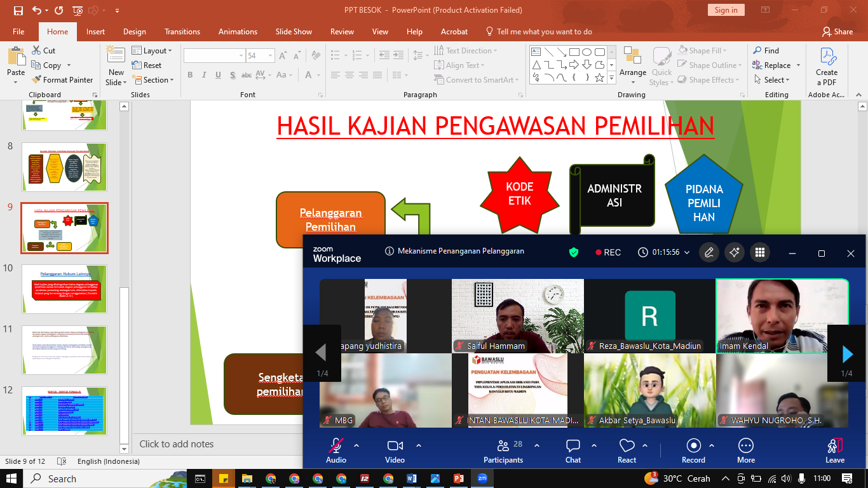Viewport: 868px width, 488px height.
Task: Switch to the Design tab
Action: [135, 32]
